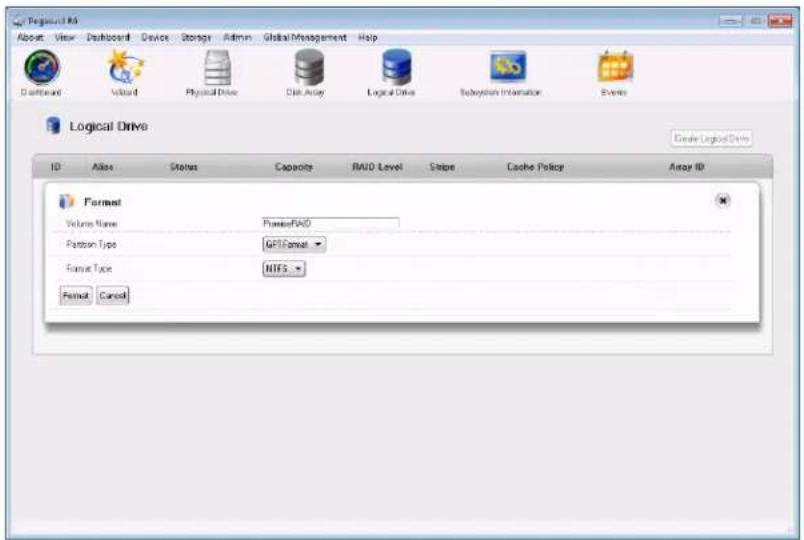Click the Volume Name input field

pos(330,223)
